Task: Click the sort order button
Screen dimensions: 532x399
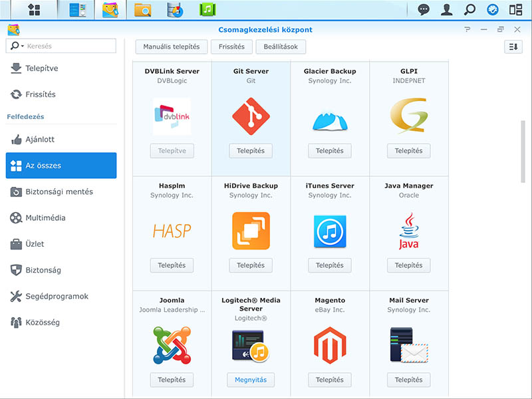Action: tap(512, 47)
